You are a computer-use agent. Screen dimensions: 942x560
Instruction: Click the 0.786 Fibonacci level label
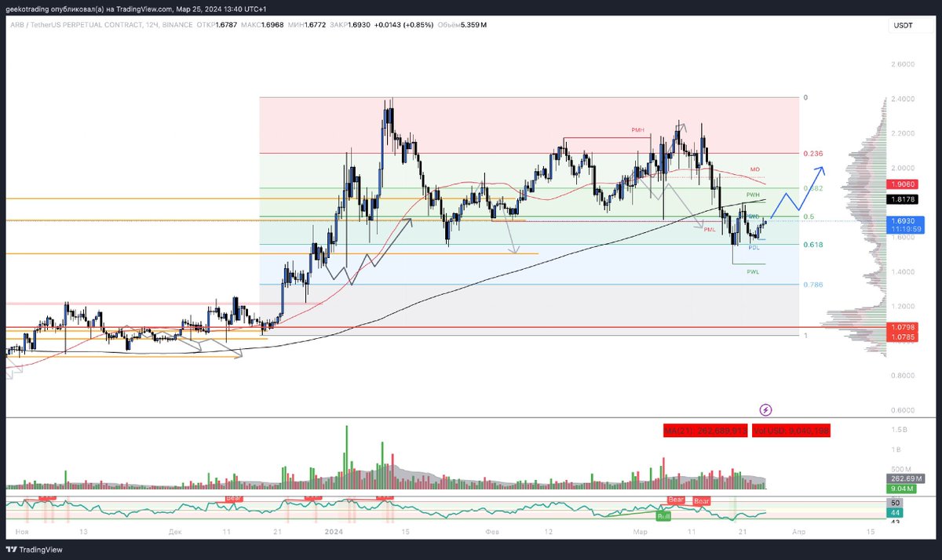pos(812,285)
